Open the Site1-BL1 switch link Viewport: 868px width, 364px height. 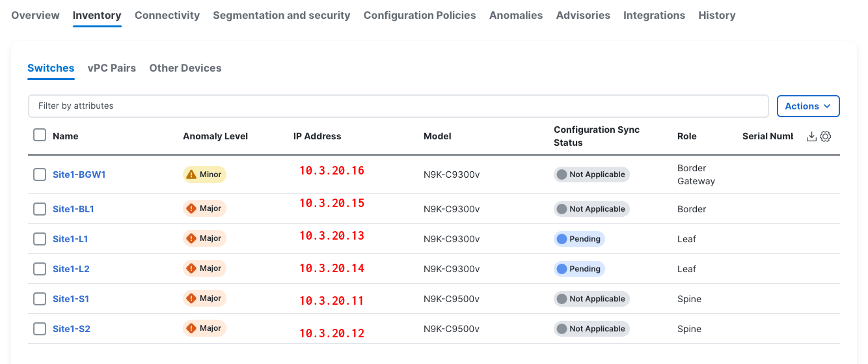[74, 209]
